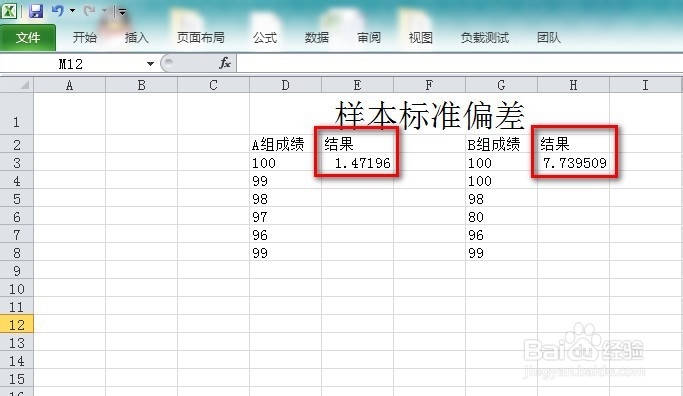Screen dimensions: 683x396
Task: Select column A header
Action: [69, 85]
